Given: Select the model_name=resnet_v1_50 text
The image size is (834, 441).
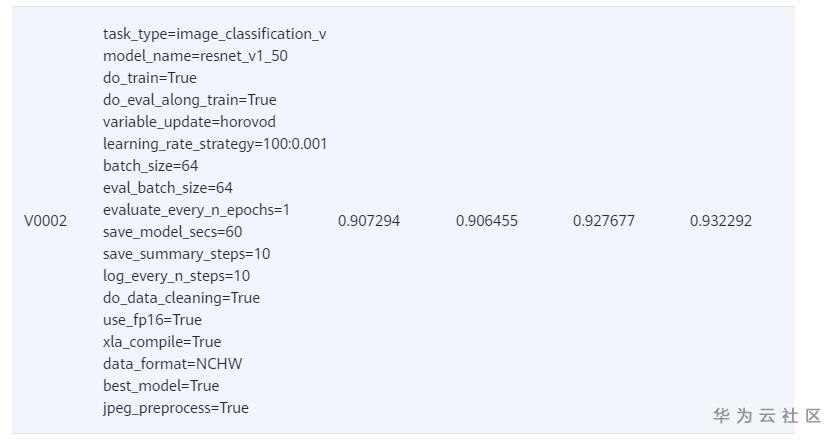Looking at the screenshot, I should 195,56.
